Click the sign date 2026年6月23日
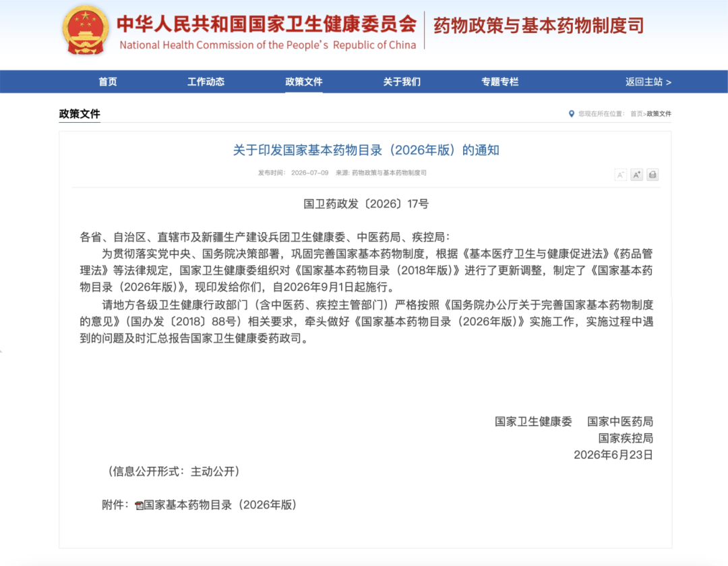 (613, 455)
